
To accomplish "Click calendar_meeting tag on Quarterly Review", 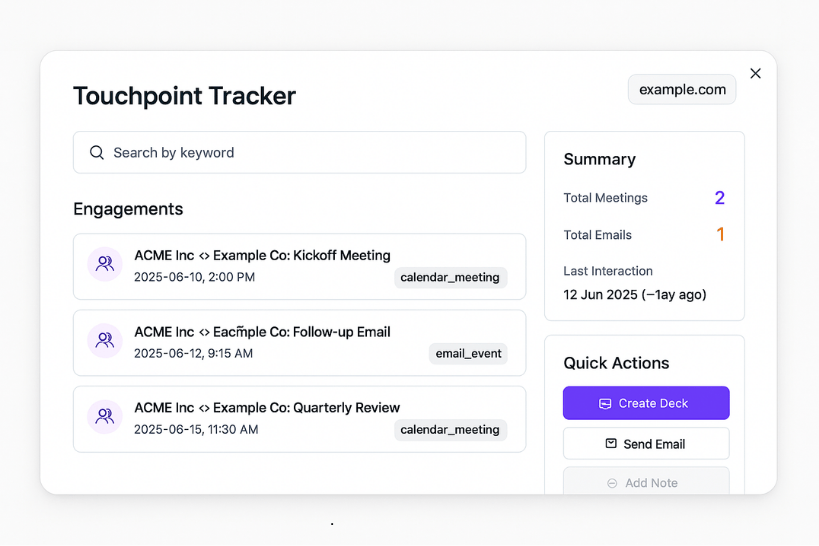I will click(x=450, y=430).
